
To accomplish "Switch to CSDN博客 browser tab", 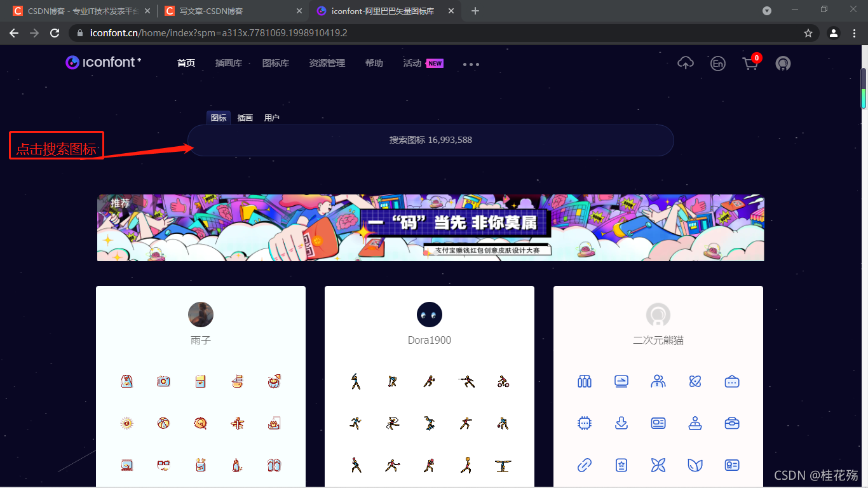I will coord(82,11).
